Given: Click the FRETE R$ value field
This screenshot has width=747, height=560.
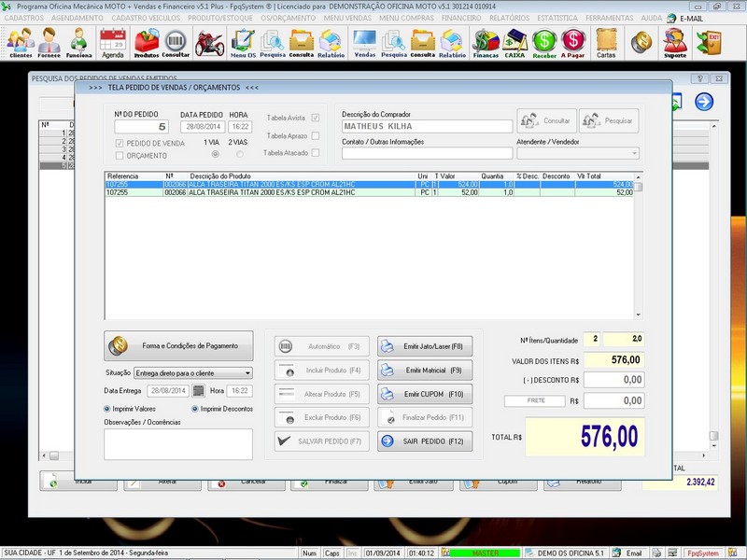Looking at the screenshot, I should (x=614, y=400).
